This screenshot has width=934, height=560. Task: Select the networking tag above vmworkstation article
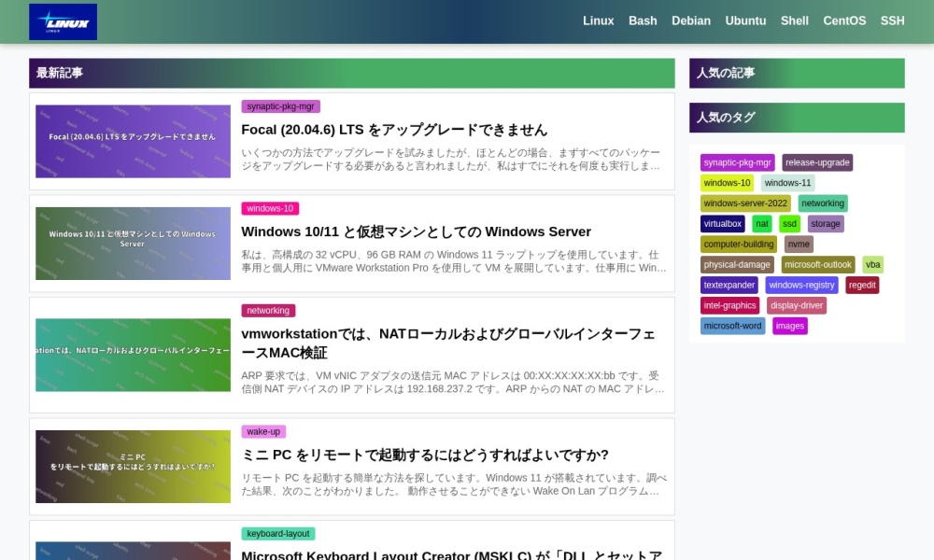point(268,311)
